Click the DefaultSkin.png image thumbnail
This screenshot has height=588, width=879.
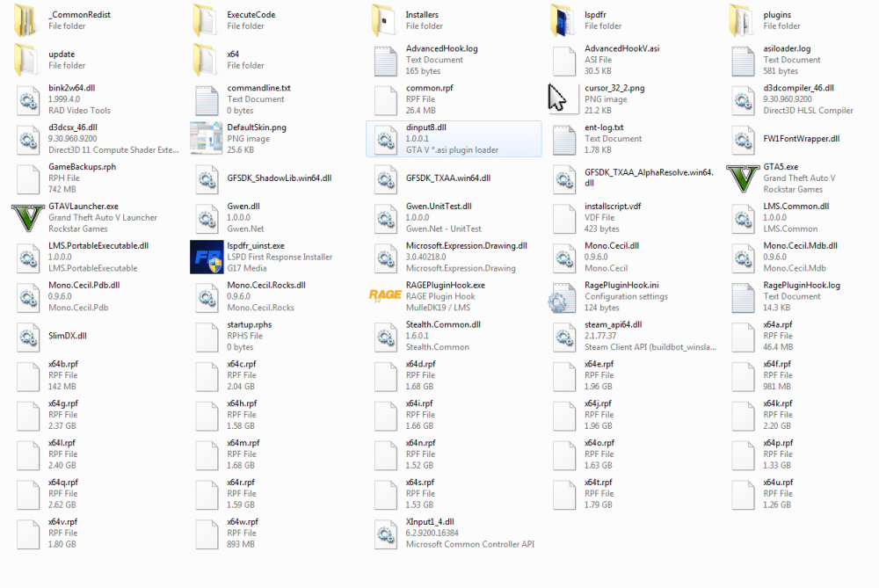click(x=206, y=139)
